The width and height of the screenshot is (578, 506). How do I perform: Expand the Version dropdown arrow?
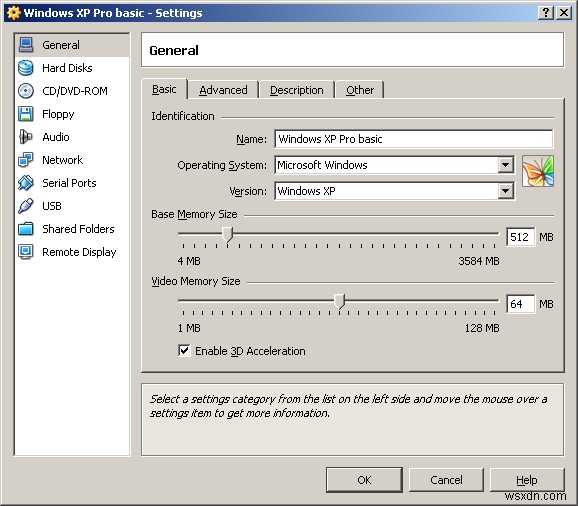coord(505,191)
